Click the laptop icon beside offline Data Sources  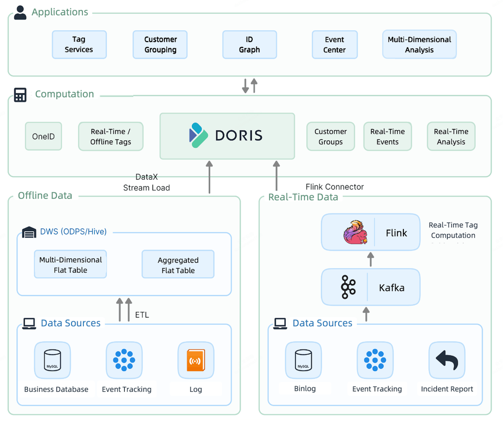[x=29, y=323]
